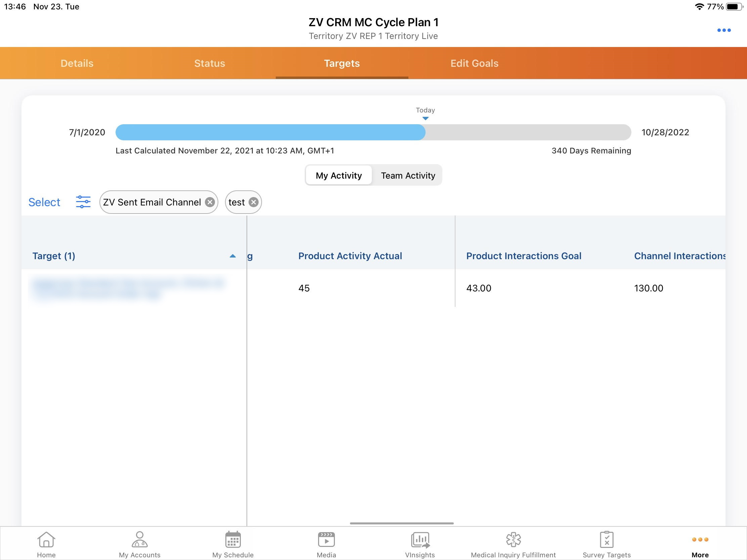Open Survey Targets clipboard icon

pos(607,540)
